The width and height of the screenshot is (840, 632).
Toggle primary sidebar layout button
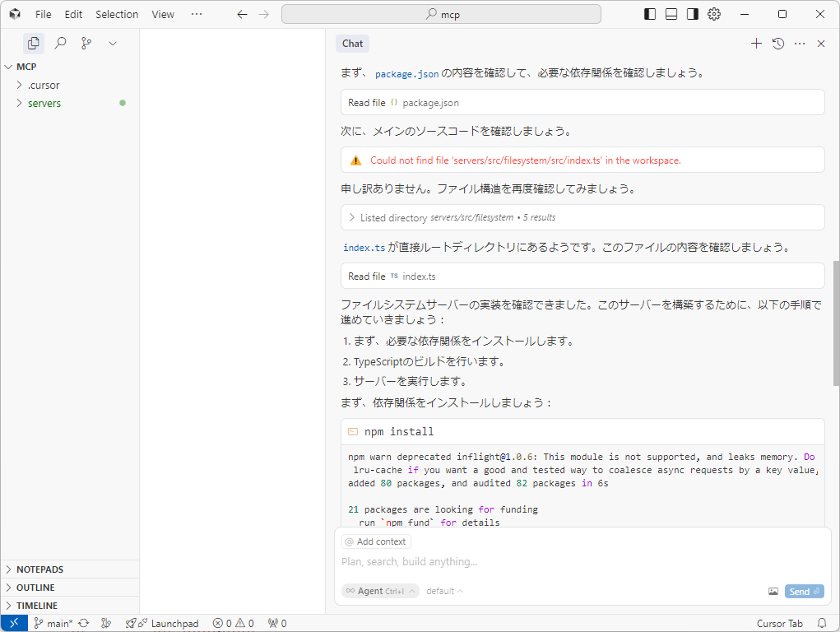[650, 14]
